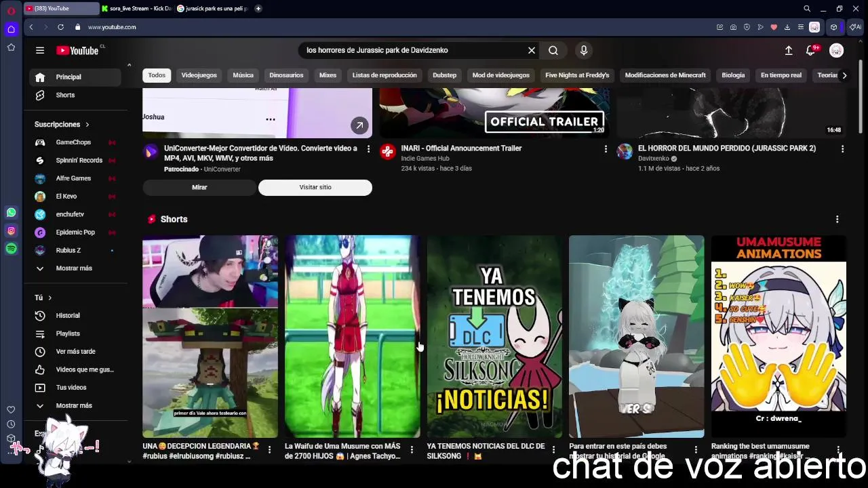Open the YouTube hamburger guide menu
868x488 pixels.
(x=40, y=50)
